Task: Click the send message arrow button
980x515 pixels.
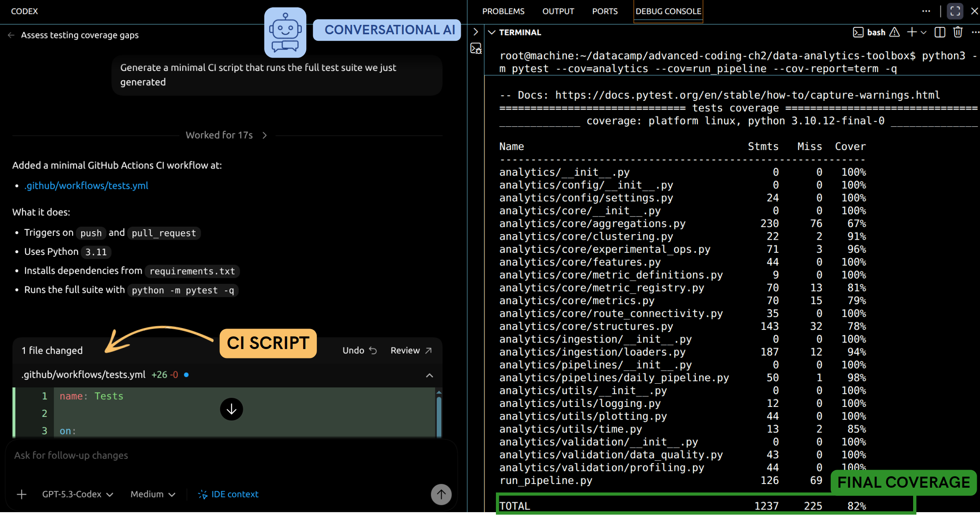Action: pyautogui.click(x=441, y=494)
